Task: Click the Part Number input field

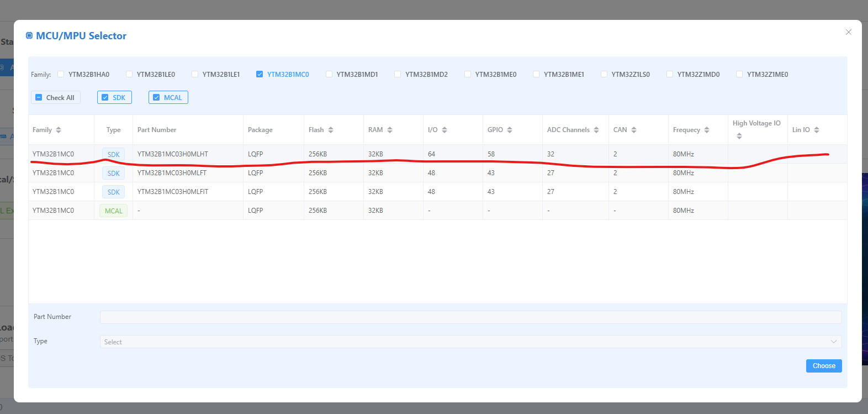Action: pyautogui.click(x=470, y=317)
